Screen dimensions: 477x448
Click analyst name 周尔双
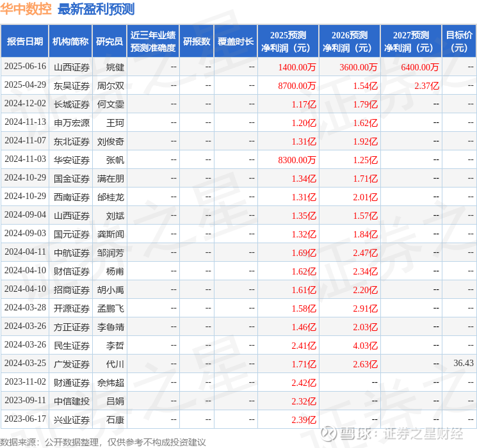point(111,86)
